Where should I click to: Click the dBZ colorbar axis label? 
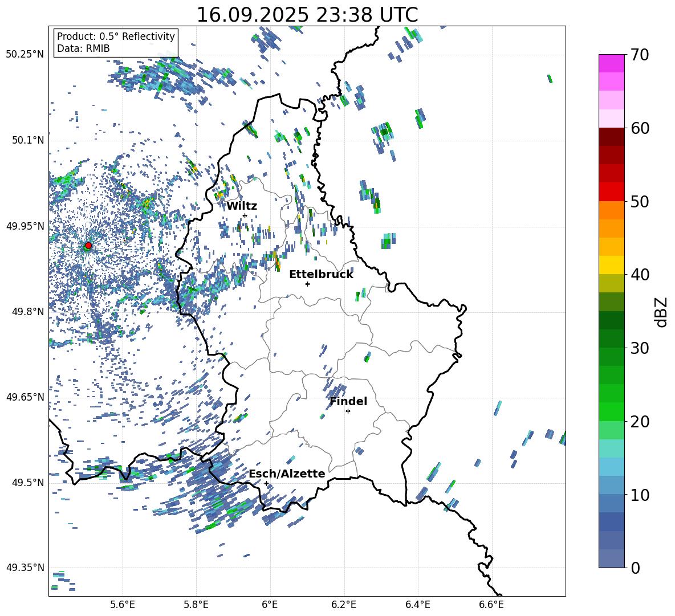[x=661, y=312]
